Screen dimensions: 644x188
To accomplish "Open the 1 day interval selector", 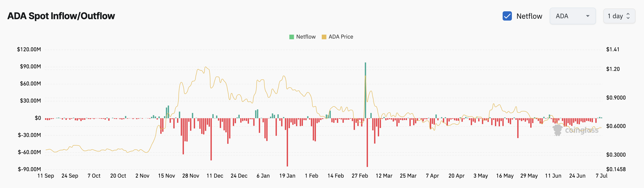I will 619,16.
